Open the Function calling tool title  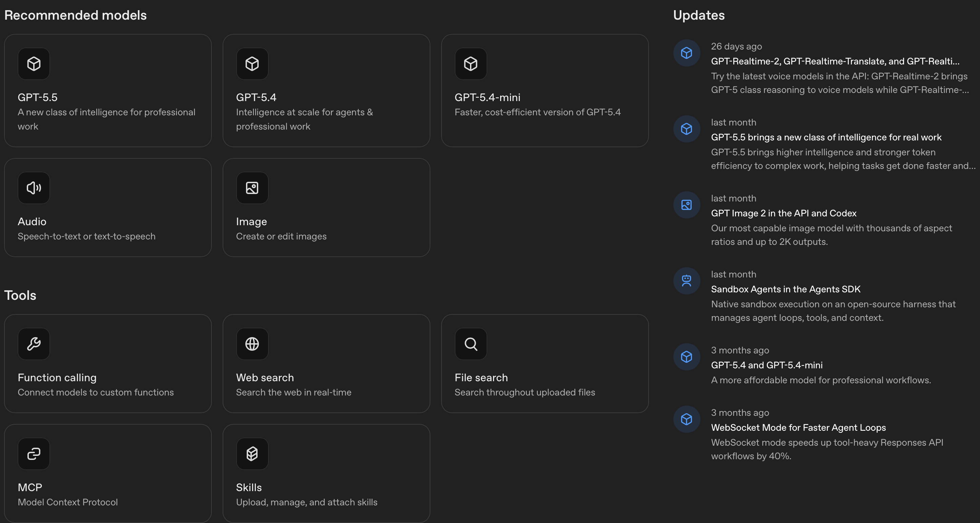pos(57,377)
